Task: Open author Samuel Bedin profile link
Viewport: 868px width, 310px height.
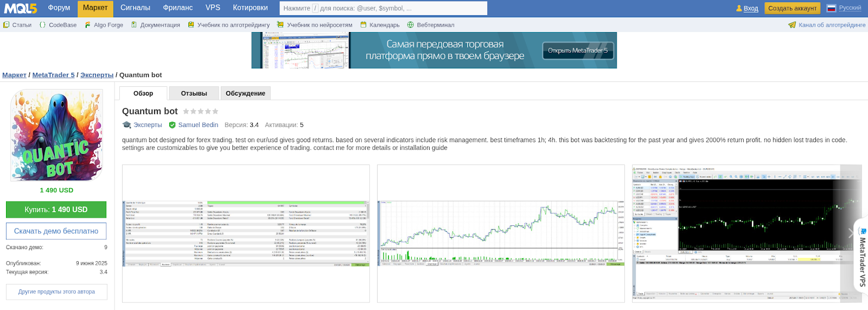Action: 198,125
